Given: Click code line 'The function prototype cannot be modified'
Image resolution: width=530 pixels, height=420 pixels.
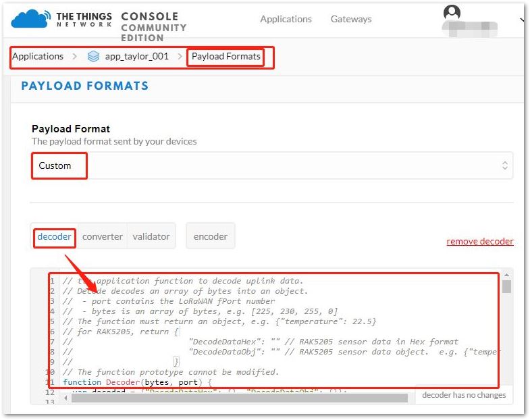Looking at the screenshot, I should [171, 372].
